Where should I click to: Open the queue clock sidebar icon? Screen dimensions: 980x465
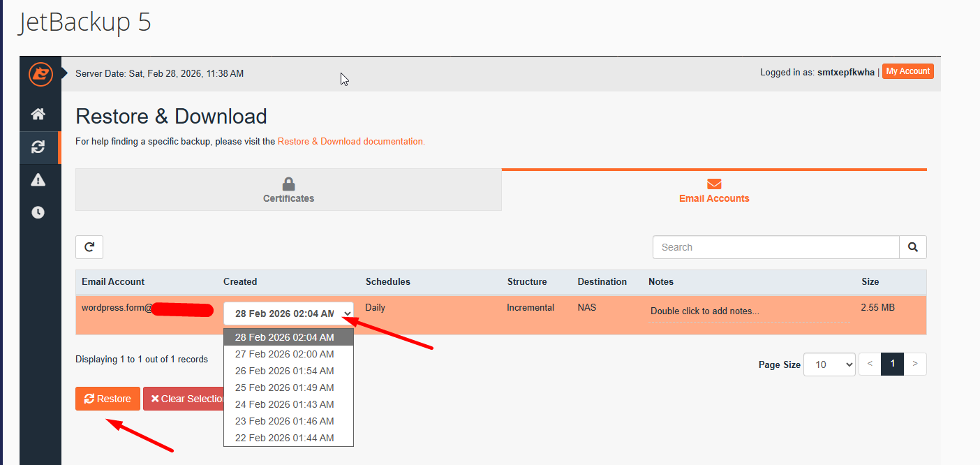[x=38, y=212]
